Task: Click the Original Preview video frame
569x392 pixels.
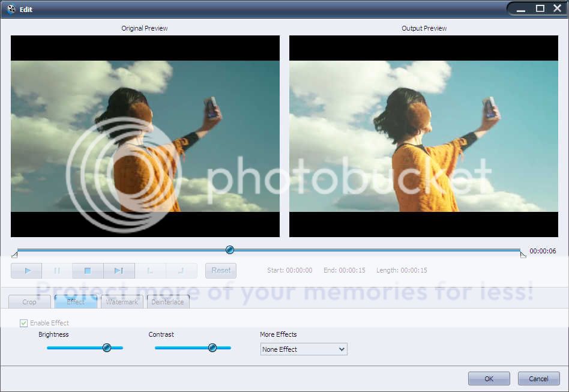Action: click(145, 136)
